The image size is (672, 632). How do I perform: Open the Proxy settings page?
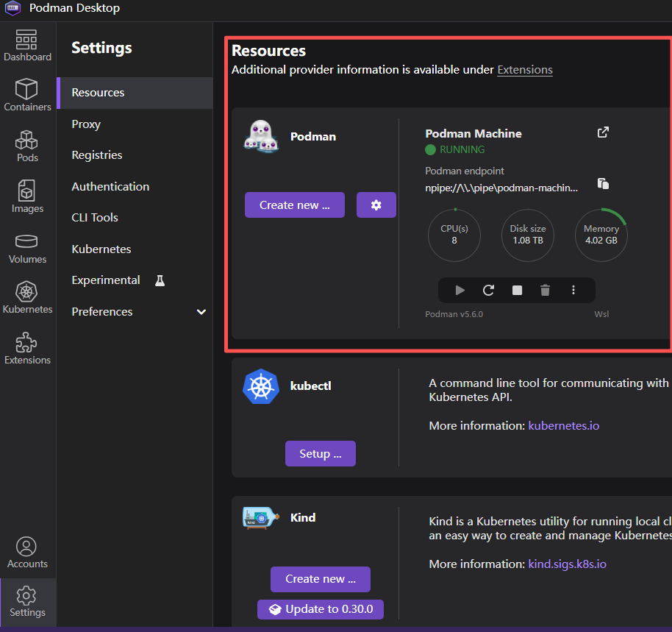(x=86, y=124)
